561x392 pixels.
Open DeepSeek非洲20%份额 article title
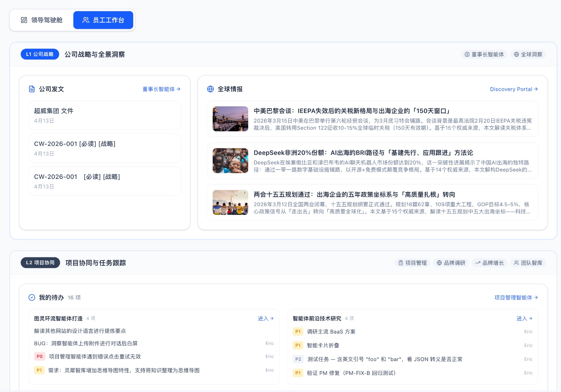tap(363, 153)
